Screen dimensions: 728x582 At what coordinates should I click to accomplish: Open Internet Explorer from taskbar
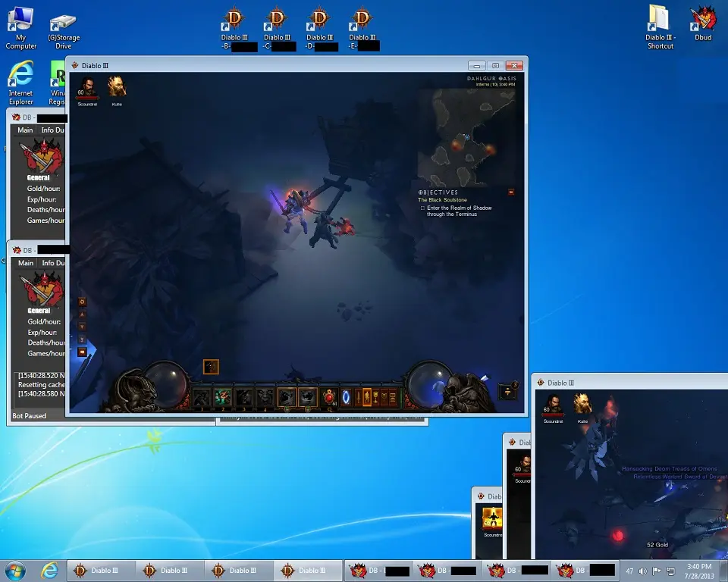tap(50, 571)
